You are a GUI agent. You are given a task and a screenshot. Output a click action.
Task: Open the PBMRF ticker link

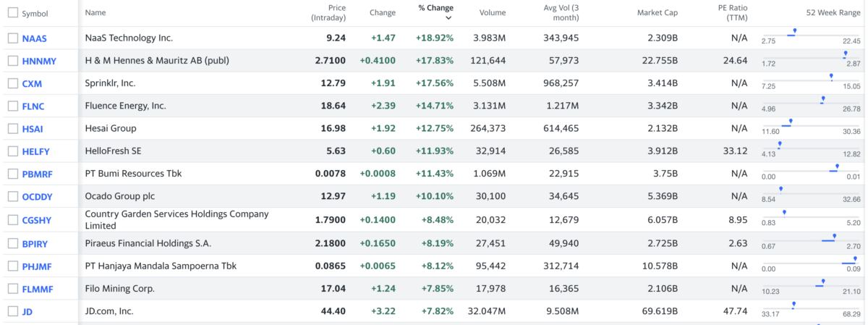tap(38, 174)
